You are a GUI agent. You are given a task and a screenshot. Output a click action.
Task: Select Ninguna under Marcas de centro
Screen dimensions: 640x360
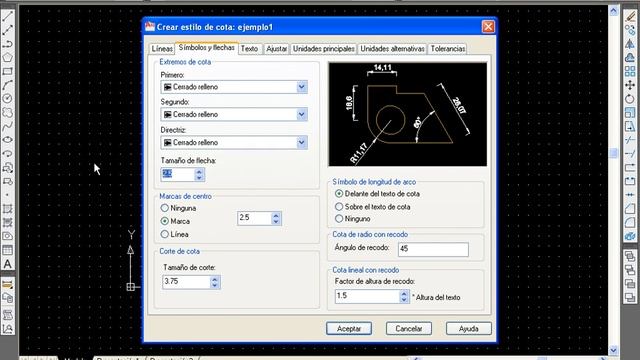pyautogui.click(x=164, y=208)
